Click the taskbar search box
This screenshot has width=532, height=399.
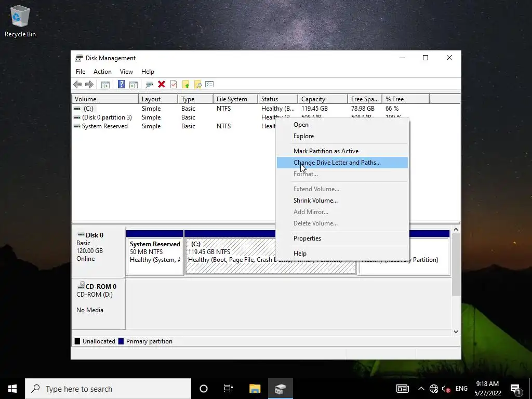pos(108,389)
